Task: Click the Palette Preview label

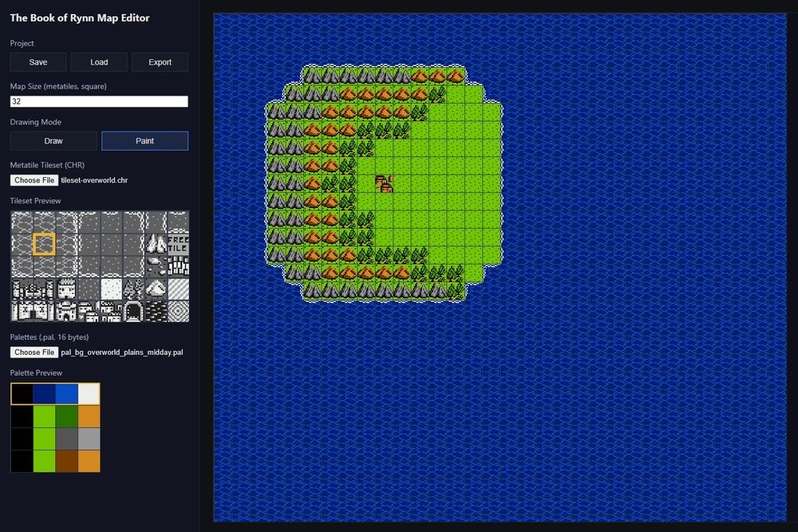Action: 36,372
